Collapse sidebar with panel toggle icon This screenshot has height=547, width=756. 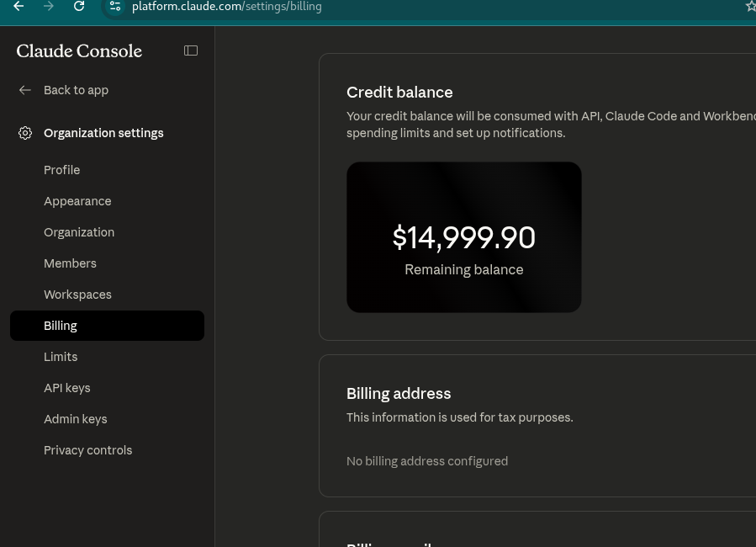click(x=191, y=50)
